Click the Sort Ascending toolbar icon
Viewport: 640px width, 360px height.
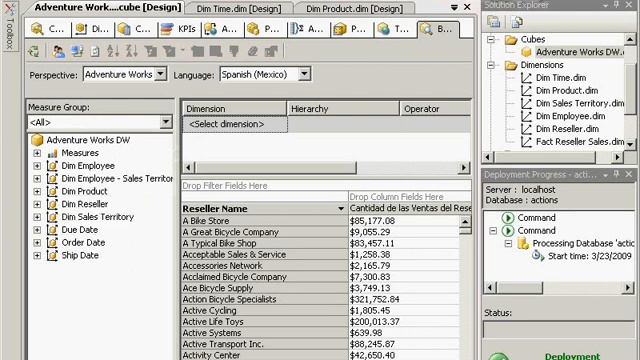pos(113,51)
